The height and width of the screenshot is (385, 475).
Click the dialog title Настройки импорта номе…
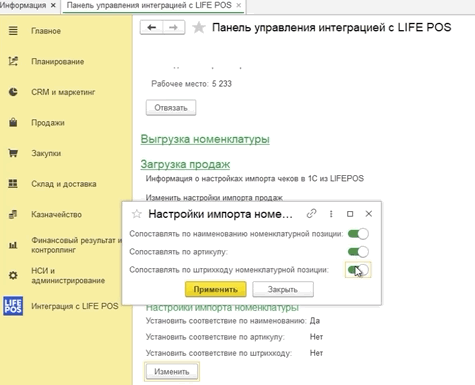(x=220, y=214)
